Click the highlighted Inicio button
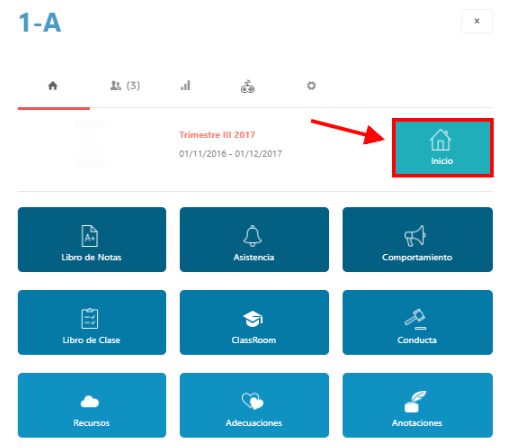Viewport: 508px width, 448px height. pos(443,148)
